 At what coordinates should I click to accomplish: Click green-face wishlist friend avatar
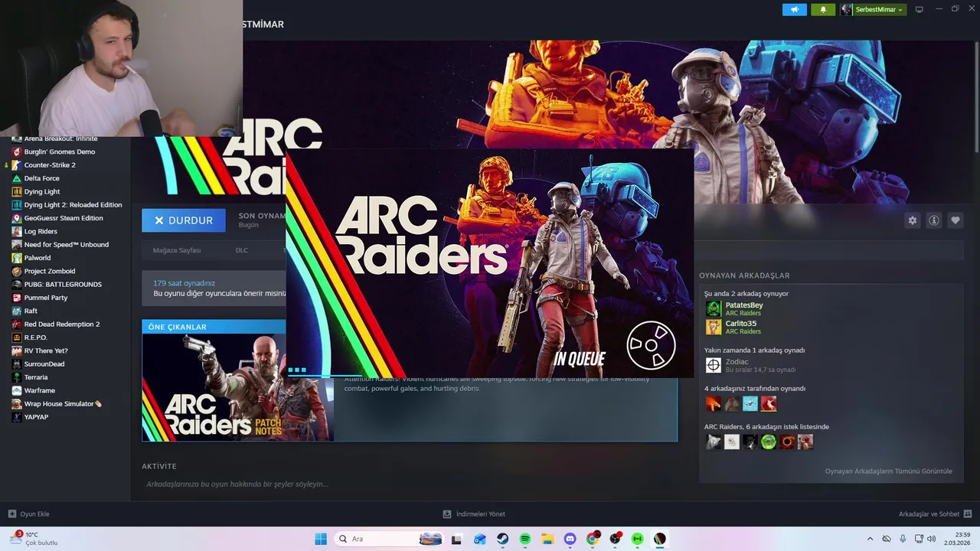click(x=768, y=442)
